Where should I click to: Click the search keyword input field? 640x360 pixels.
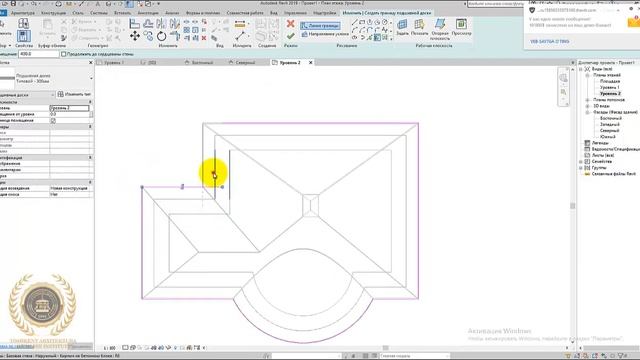pos(495,4)
